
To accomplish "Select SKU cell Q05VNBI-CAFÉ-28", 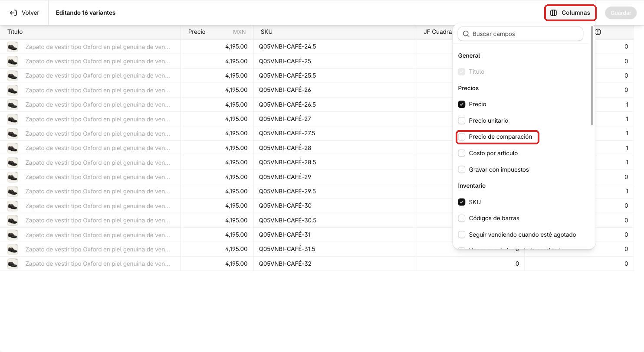I will (x=335, y=148).
